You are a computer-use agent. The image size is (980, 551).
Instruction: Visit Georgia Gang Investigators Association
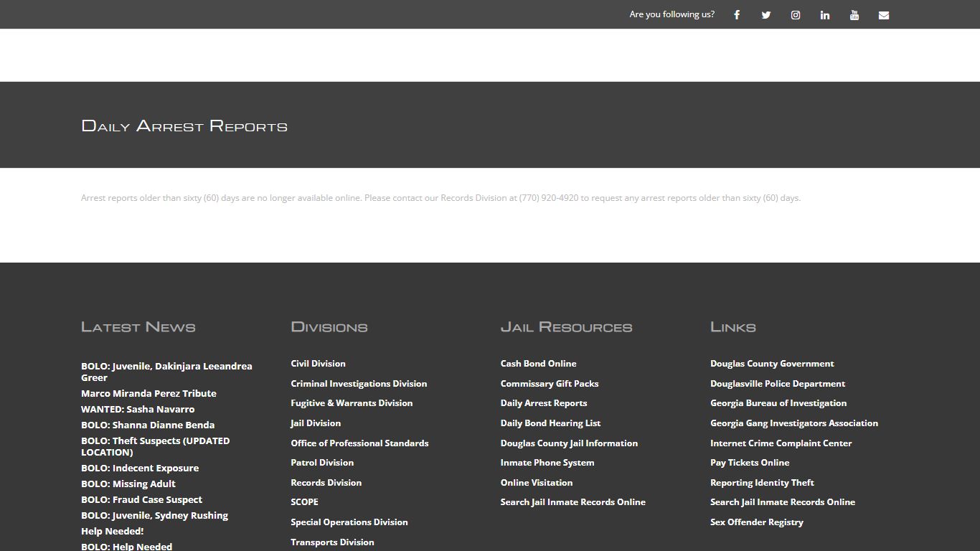coord(794,423)
